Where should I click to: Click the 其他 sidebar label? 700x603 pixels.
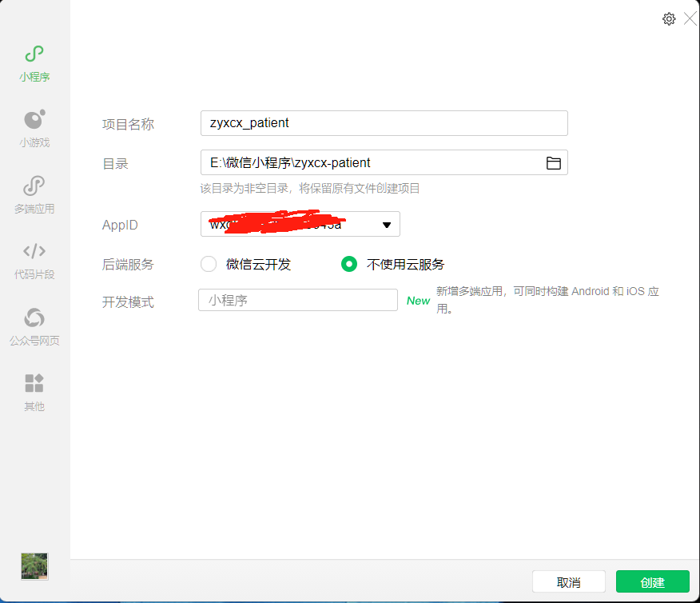[x=34, y=406]
